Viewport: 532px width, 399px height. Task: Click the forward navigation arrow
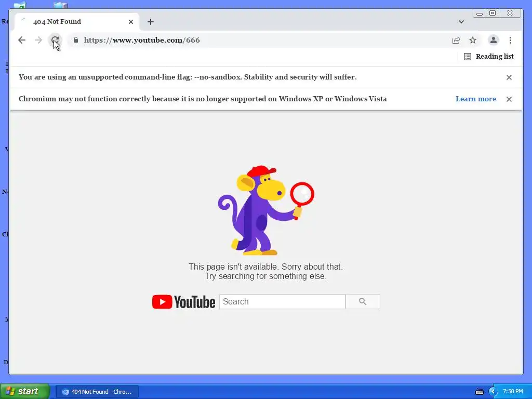coord(38,40)
